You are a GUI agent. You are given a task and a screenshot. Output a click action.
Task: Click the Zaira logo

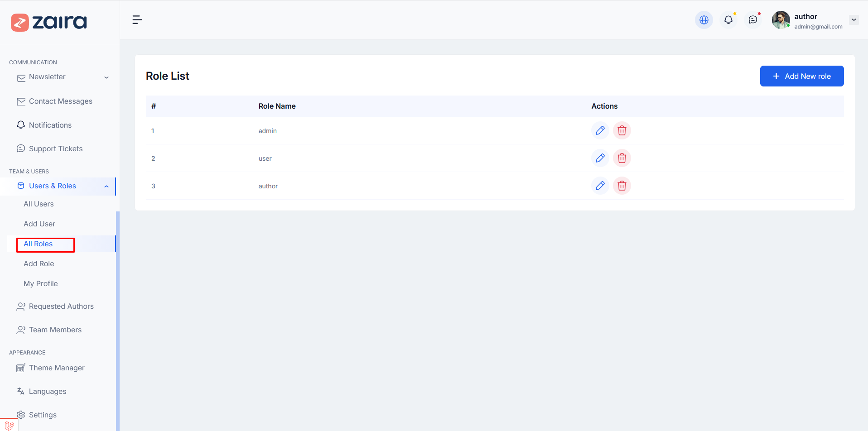[49, 22]
